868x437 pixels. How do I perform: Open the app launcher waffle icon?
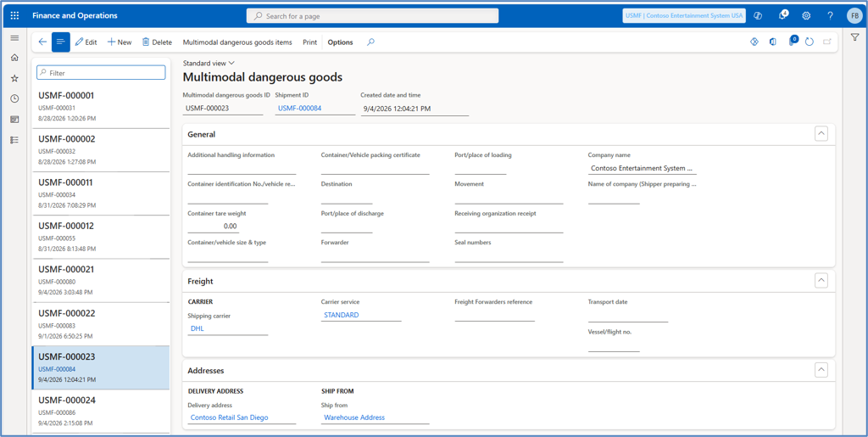pyautogui.click(x=14, y=15)
